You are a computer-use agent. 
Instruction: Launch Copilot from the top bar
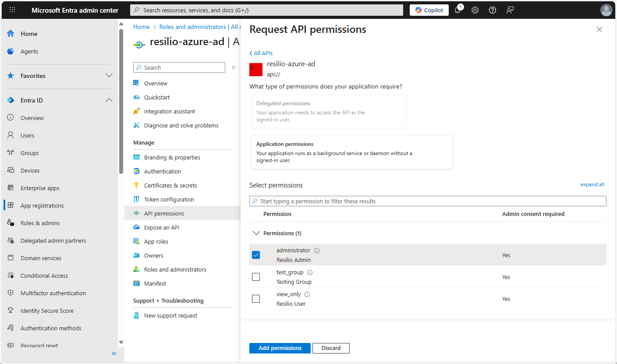pyautogui.click(x=429, y=10)
